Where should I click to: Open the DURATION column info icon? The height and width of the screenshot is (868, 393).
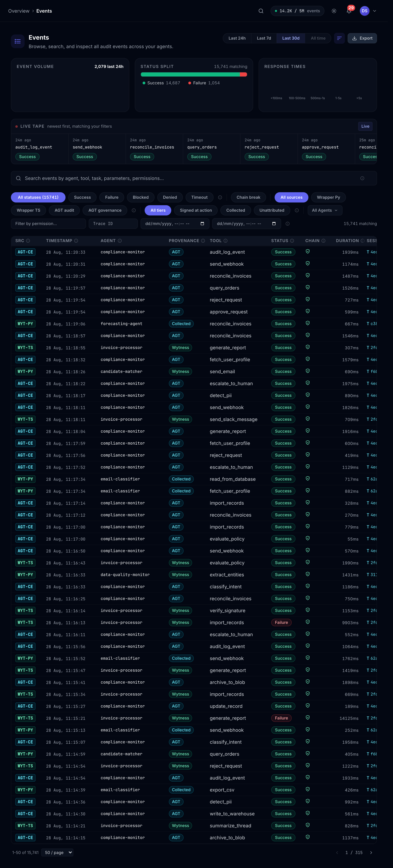tap(363, 241)
